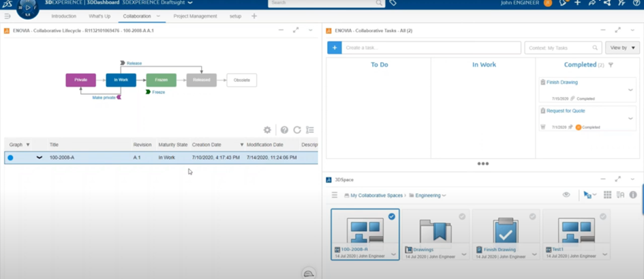
Task: Add a new dashboard tab
Action: coord(254,16)
